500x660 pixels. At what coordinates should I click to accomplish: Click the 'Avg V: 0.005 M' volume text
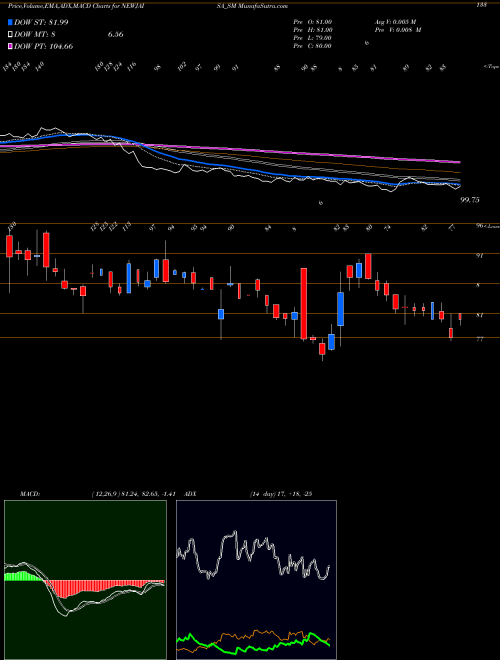tap(396, 22)
